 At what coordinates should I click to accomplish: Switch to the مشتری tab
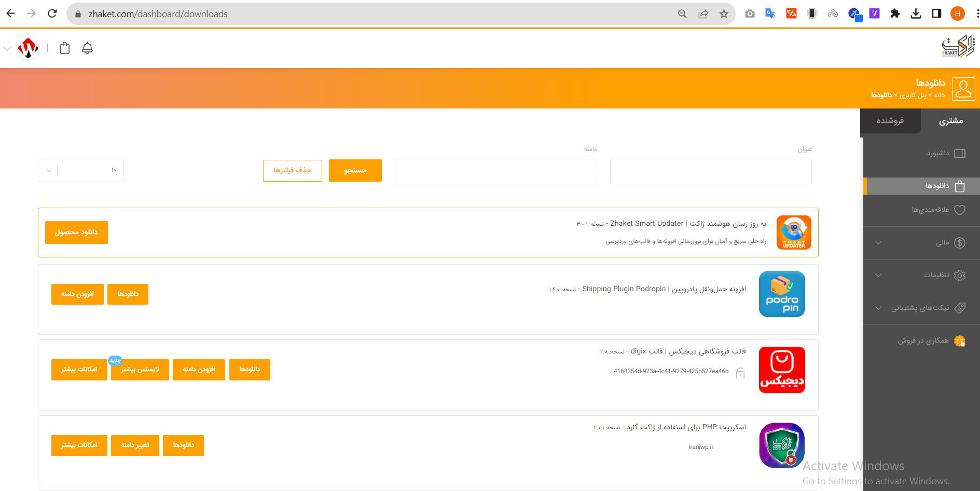pyautogui.click(x=950, y=121)
